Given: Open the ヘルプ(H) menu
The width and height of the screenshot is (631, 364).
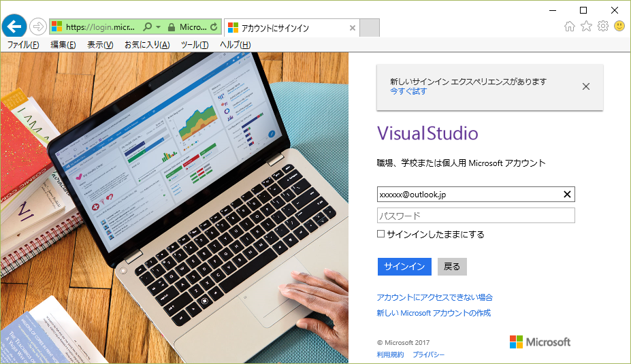Looking at the screenshot, I should (235, 45).
